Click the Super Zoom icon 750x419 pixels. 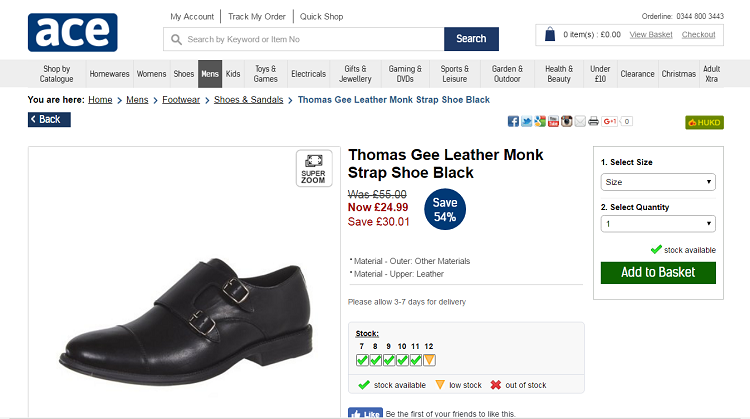(313, 167)
